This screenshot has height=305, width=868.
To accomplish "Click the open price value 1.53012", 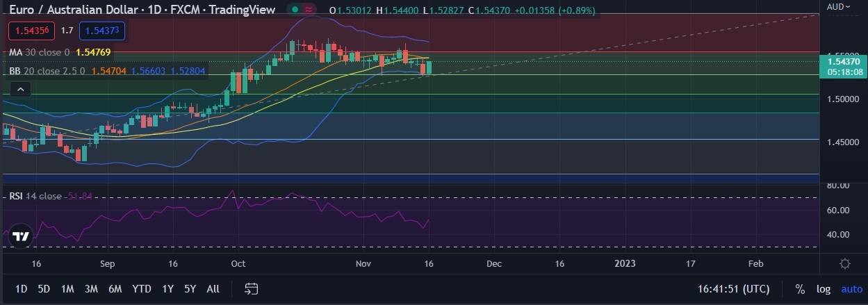I will pyautogui.click(x=354, y=11).
